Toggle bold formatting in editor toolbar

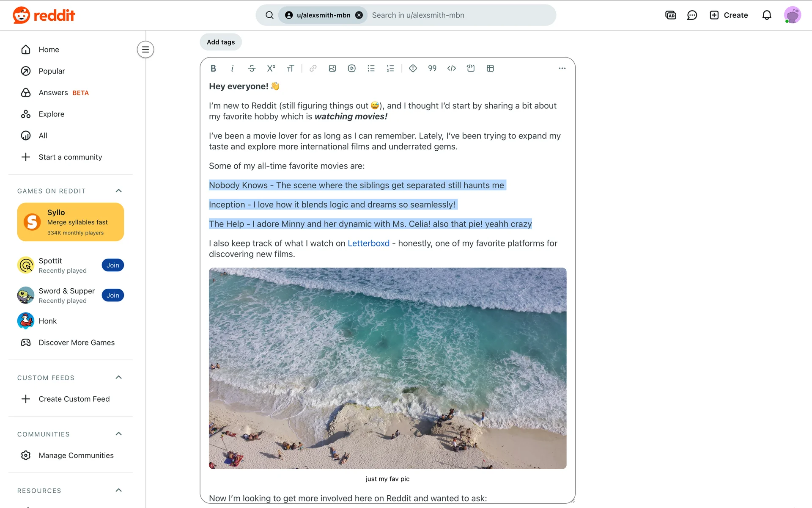tap(213, 68)
